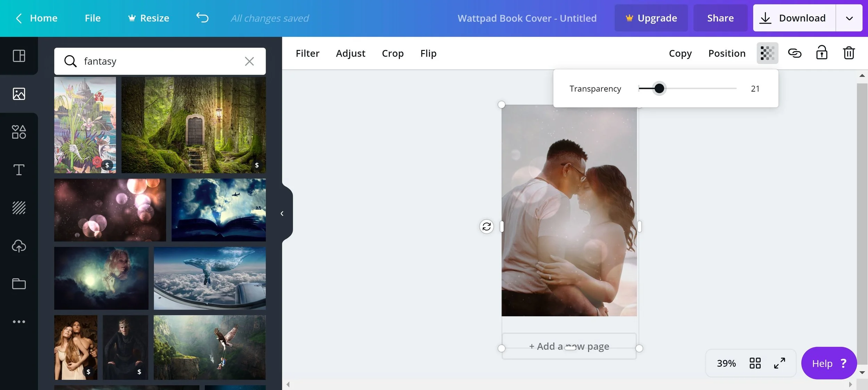
Task: Toggle fullscreen presentation mode arrows
Action: pyautogui.click(x=779, y=363)
